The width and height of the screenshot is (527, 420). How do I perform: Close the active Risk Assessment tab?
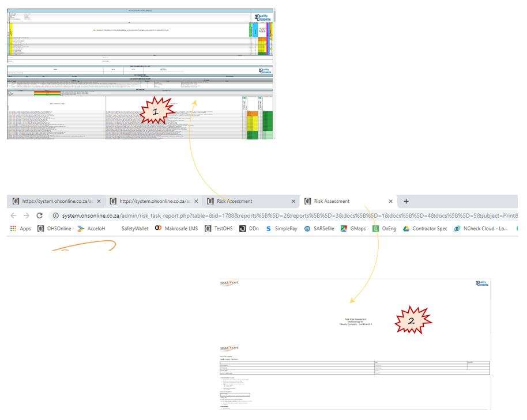point(390,202)
